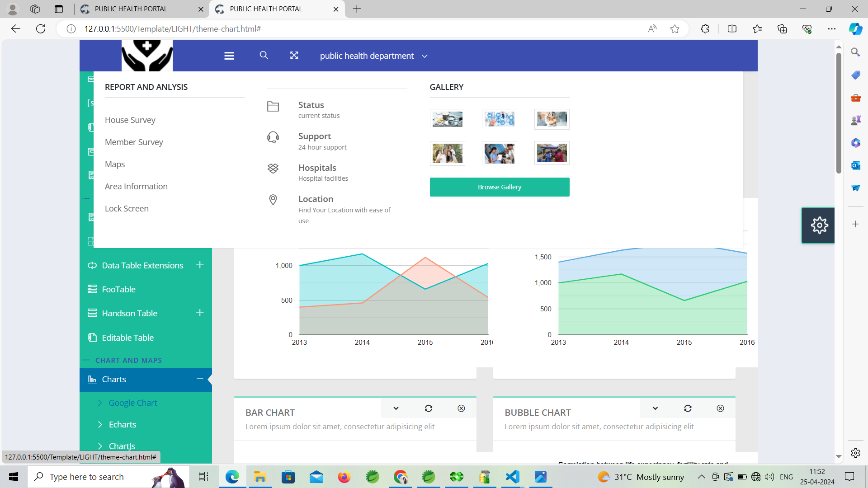Expand the public health department dropdown
Screen dimensions: 868x488
click(373, 56)
